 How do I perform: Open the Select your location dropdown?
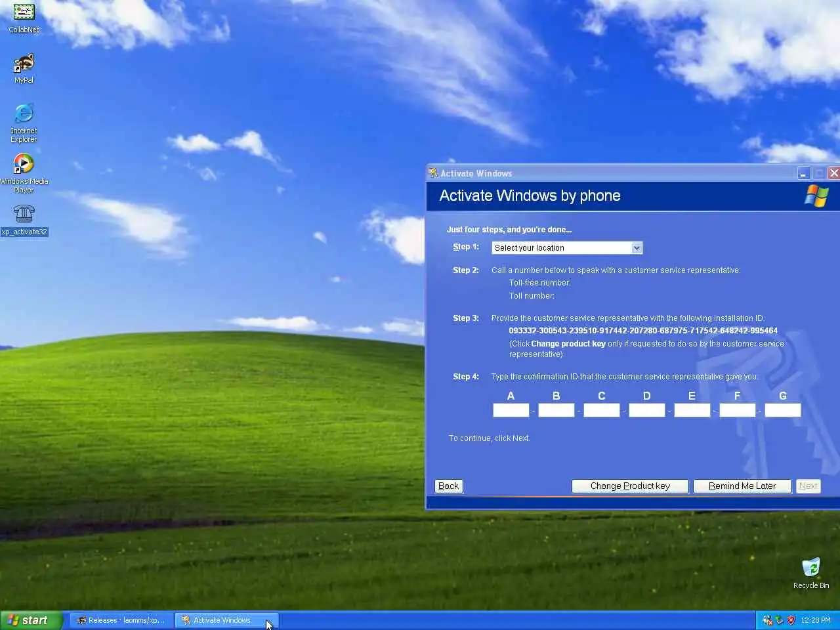(567, 248)
